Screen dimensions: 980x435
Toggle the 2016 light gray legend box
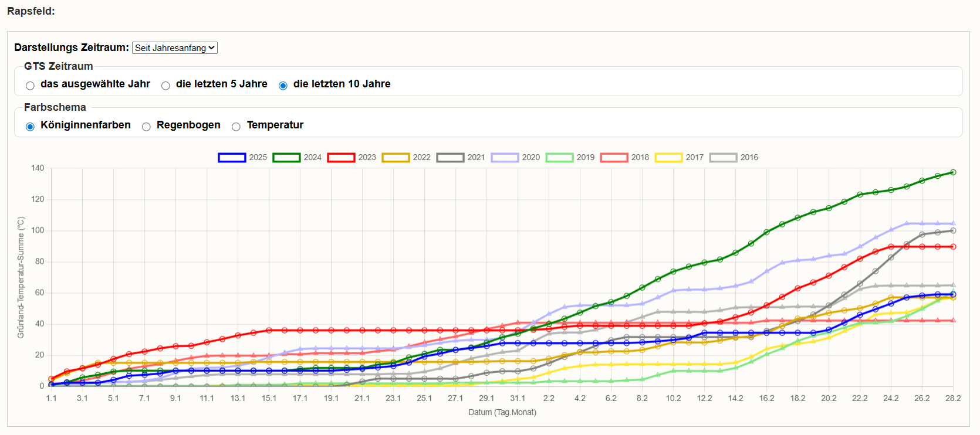pos(723,158)
